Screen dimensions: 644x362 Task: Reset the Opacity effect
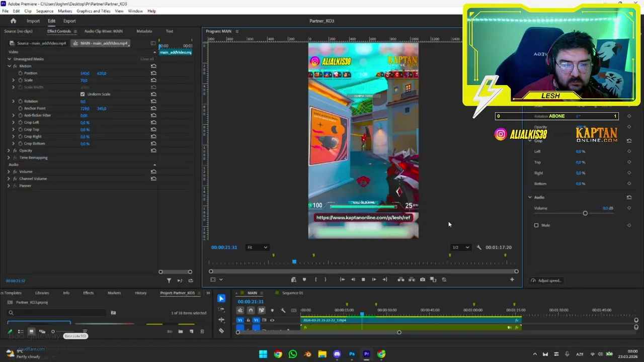coord(153,151)
